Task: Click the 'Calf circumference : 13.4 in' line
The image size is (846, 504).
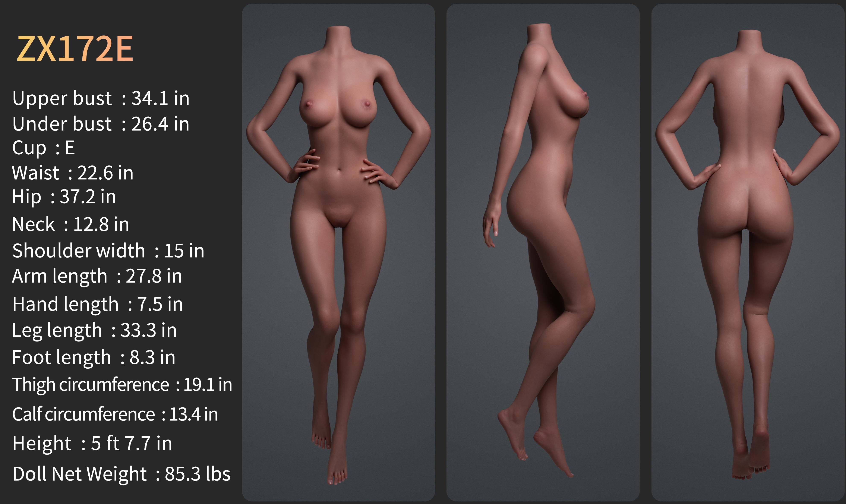Action: click(115, 415)
